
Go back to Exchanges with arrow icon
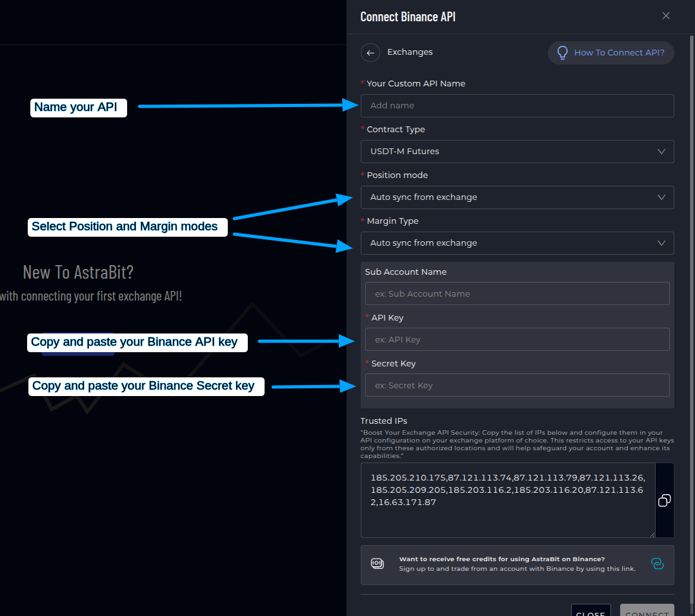pyautogui.click(x=370, y=53)
